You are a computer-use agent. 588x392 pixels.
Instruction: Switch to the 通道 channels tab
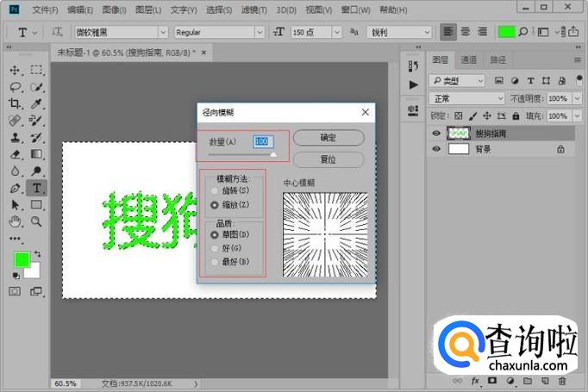pos(468,60)
